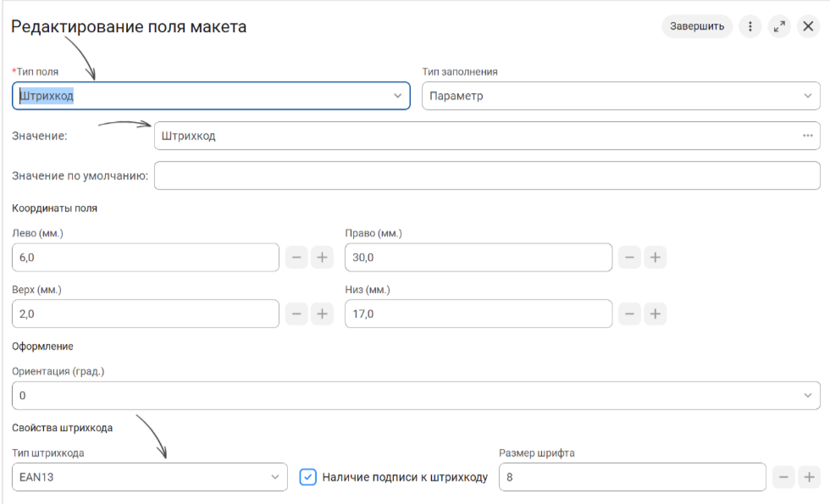Decrease the Лево (мм.) value with minus
Image resolution: width=830 pixels, height=504 pixels.
tap(296, 258)
